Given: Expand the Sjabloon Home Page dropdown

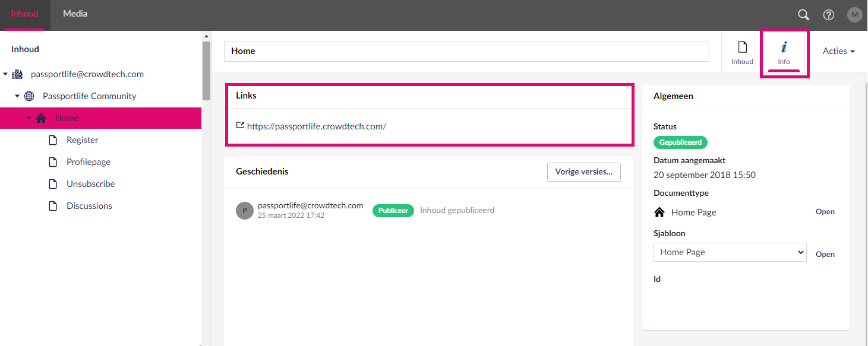Looking at the screenshot, I should click(730, 252).
